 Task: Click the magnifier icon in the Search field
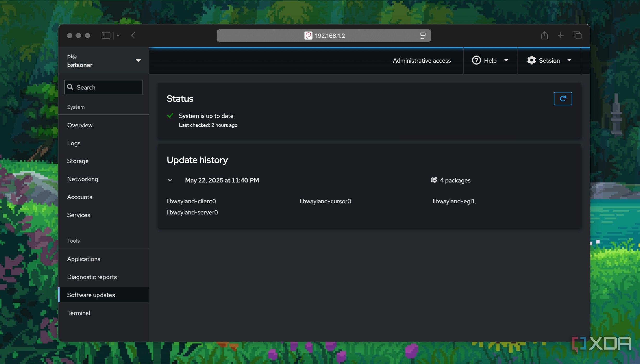click(x=70, y=87)
